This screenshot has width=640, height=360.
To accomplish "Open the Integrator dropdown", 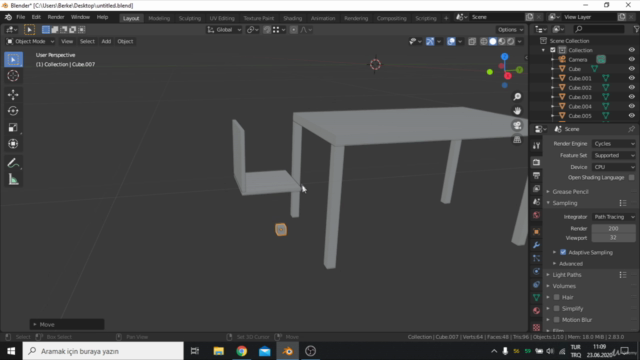I will click(613, 217).
